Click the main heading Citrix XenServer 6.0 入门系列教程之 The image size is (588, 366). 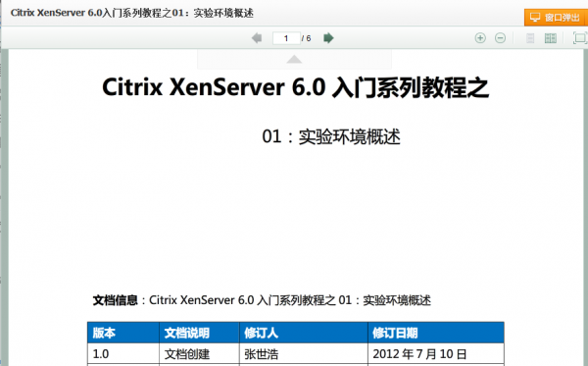click(295, 87)
